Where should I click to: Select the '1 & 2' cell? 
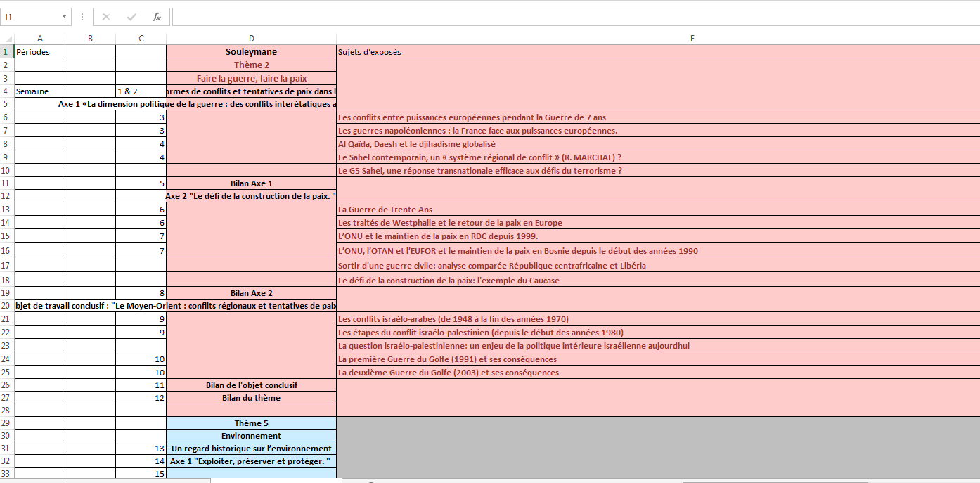(x=141, y=91)
